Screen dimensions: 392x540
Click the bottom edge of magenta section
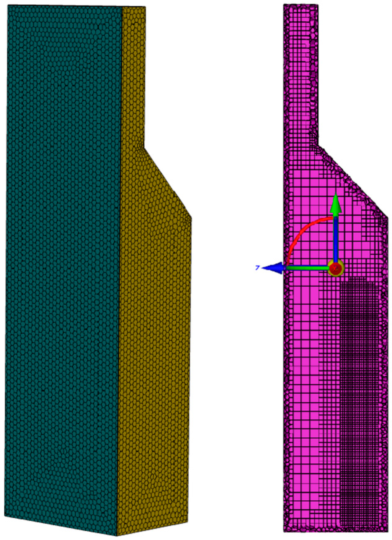pos(335,531)
